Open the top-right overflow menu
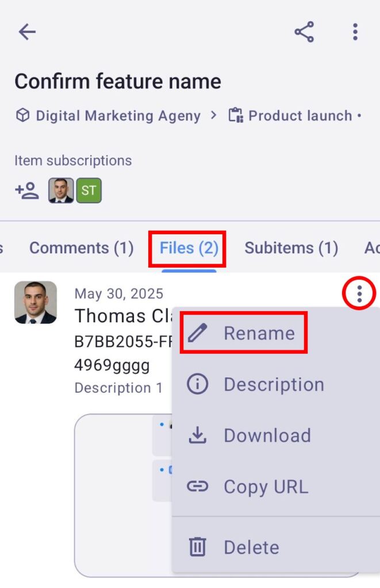380x588 pixels. (355, 32)
